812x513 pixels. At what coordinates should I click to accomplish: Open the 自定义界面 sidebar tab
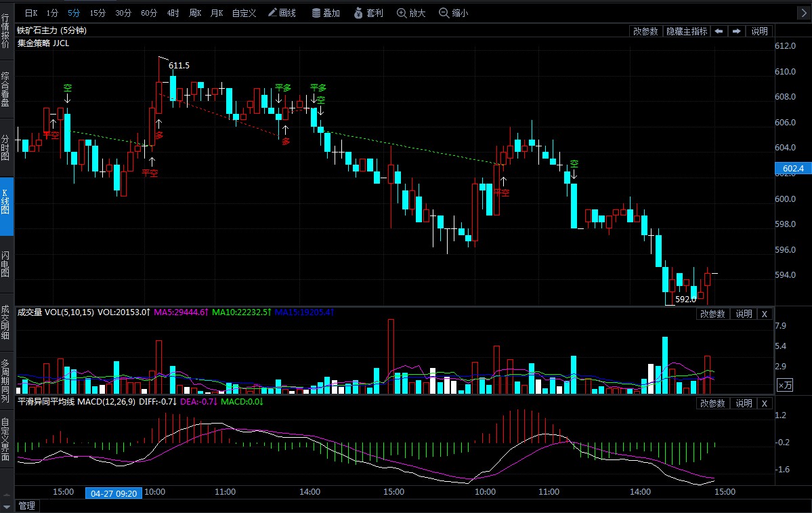[x=5, y=439]
